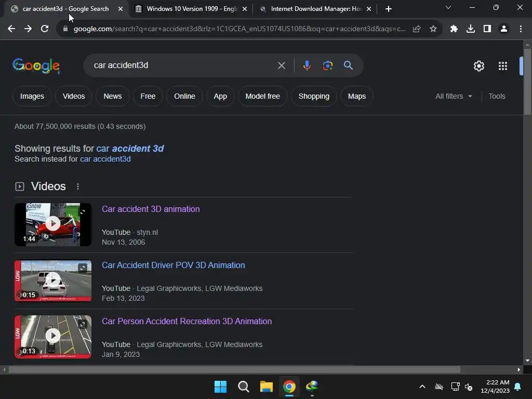
Task: Search instead for car accident3d
Action: point(105,159)
